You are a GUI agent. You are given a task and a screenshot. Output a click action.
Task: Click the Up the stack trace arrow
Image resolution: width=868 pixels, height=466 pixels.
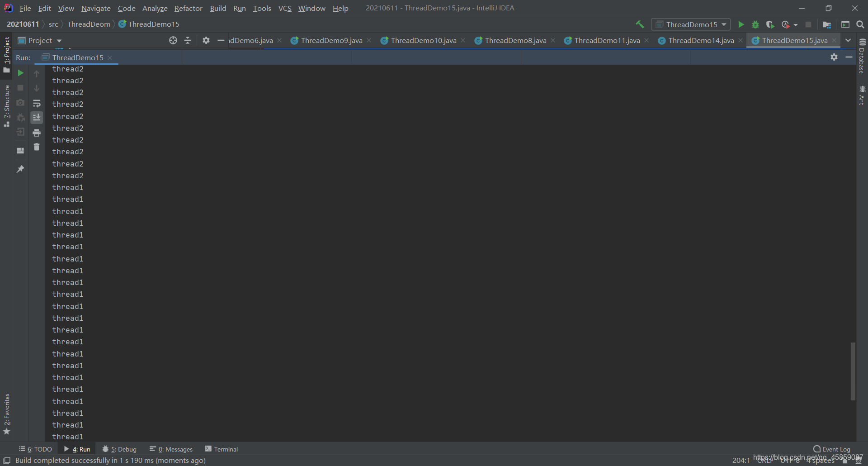pos(37,73)
